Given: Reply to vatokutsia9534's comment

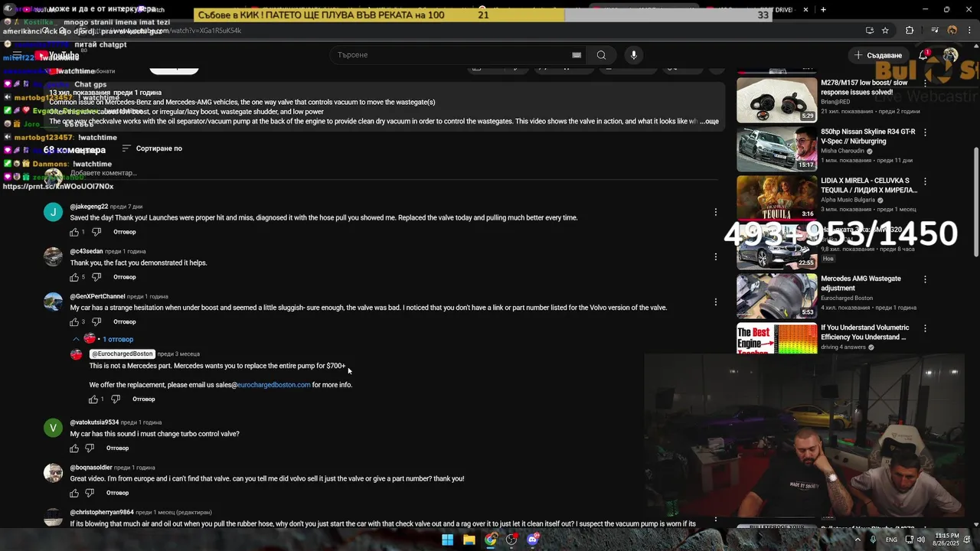Looking at the screenshot, I should click(x=117, y=448).
